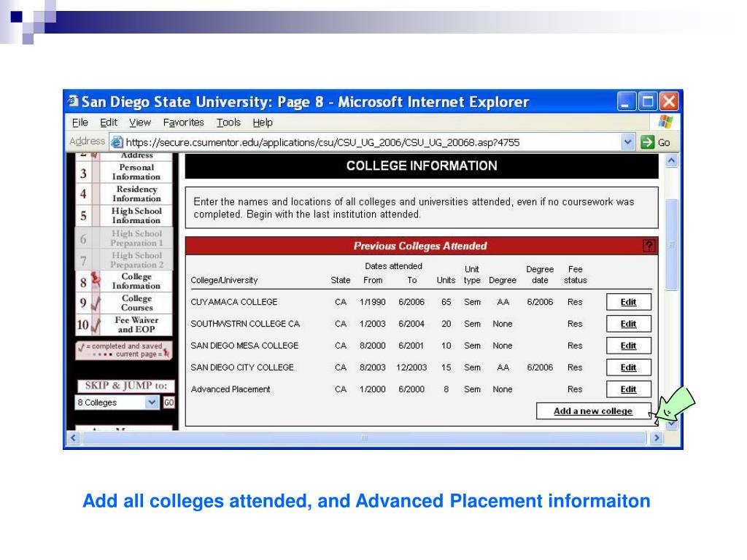This screenshot has height=560, width=747.
Task: Click the SAN DIEGO MESA COLLEGE text
Action: tap(244, 346)
